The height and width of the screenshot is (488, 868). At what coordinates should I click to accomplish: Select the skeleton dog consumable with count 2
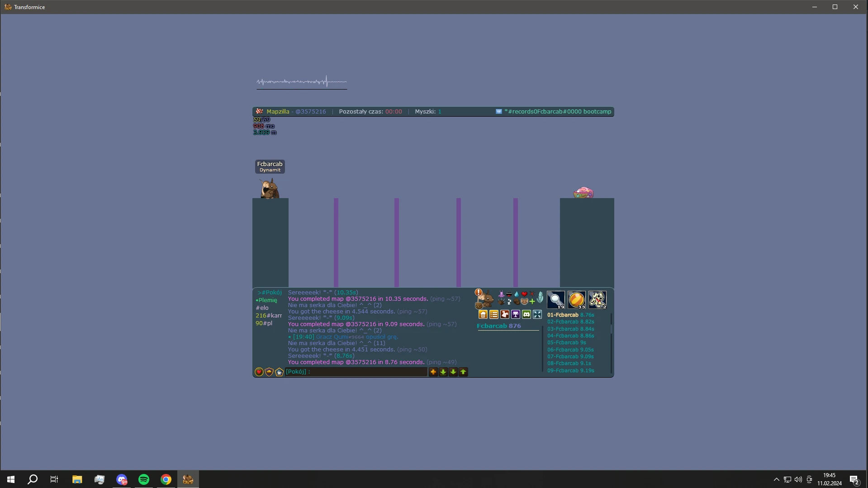(x=598, y=300)
